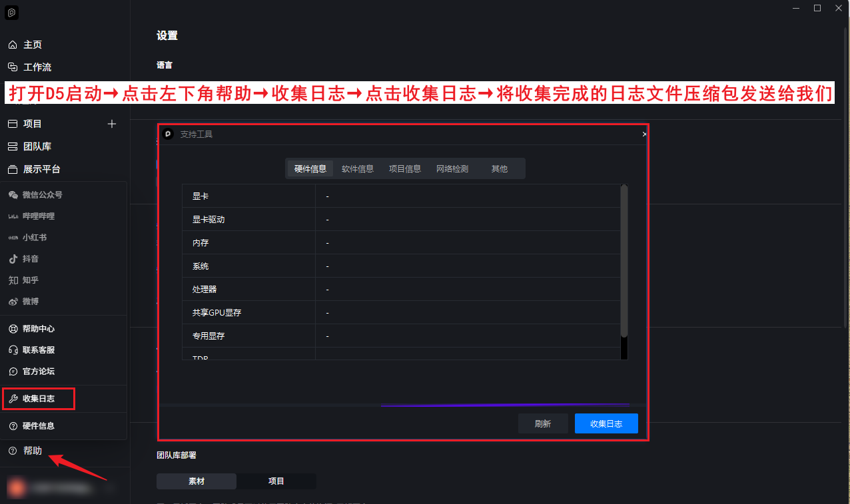Contact support via 联系客服

click(x=38, y=350)
